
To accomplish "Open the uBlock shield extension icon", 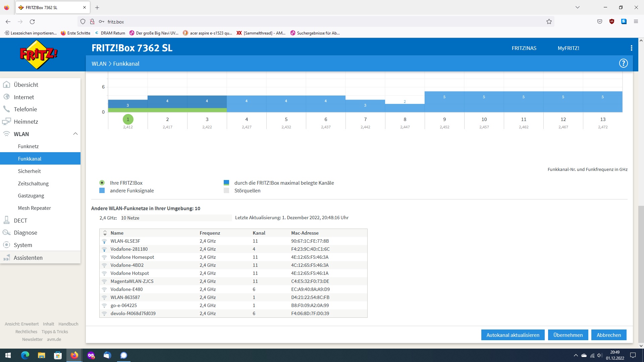I will (612, 22).
